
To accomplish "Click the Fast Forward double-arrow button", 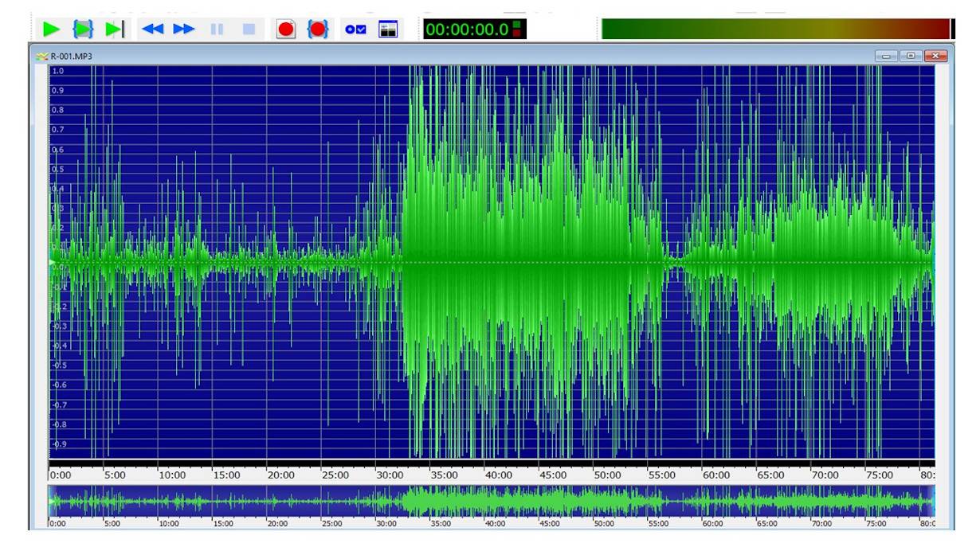I will click(x=184, y=29).
